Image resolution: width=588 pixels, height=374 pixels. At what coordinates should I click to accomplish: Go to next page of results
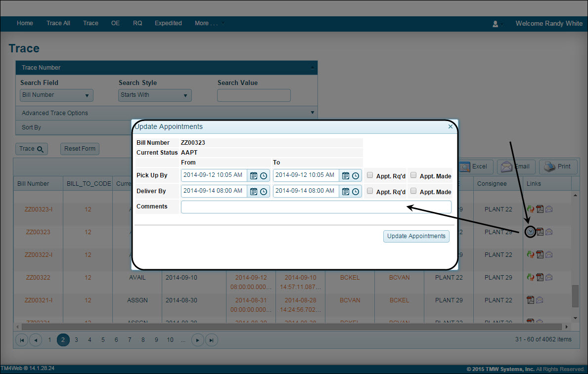pyautogui.click(x=198, y=340)
